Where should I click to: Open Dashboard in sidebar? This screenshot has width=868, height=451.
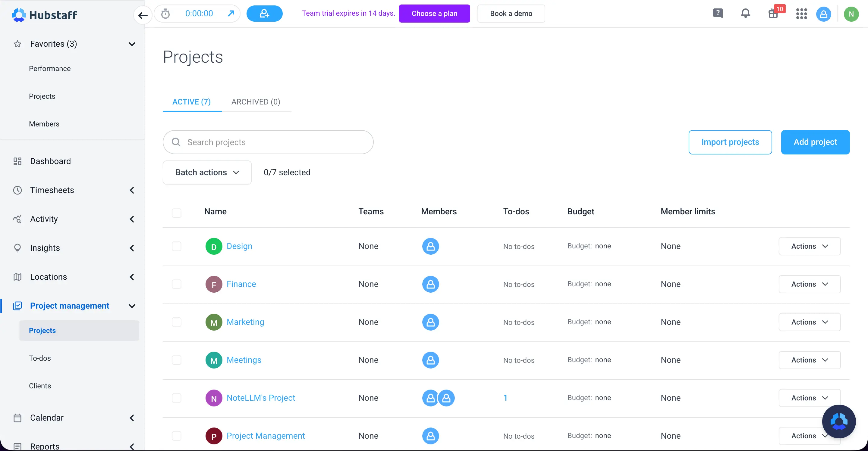[50, 161]
